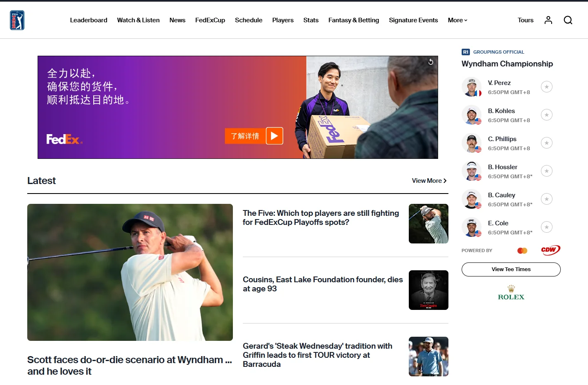
Task: Click the Adam Scott swing featured image
Action: pyautogui.click(x=130, y=272)
